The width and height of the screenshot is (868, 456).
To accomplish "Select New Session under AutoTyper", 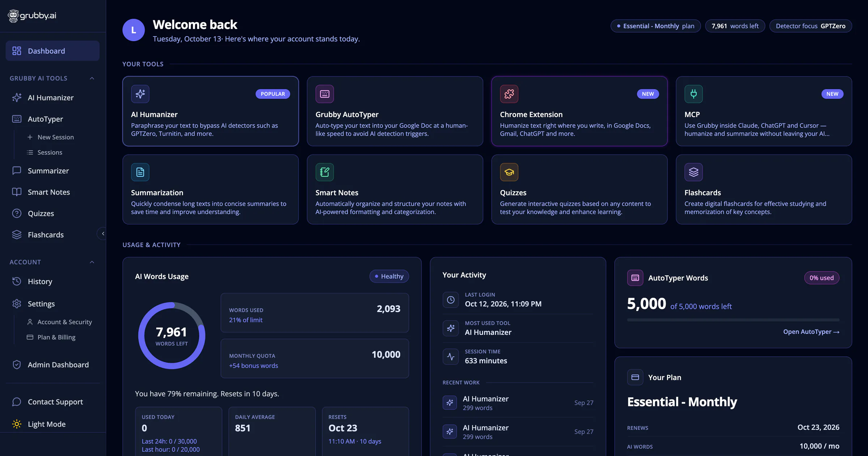I will [x=51, y=137].
